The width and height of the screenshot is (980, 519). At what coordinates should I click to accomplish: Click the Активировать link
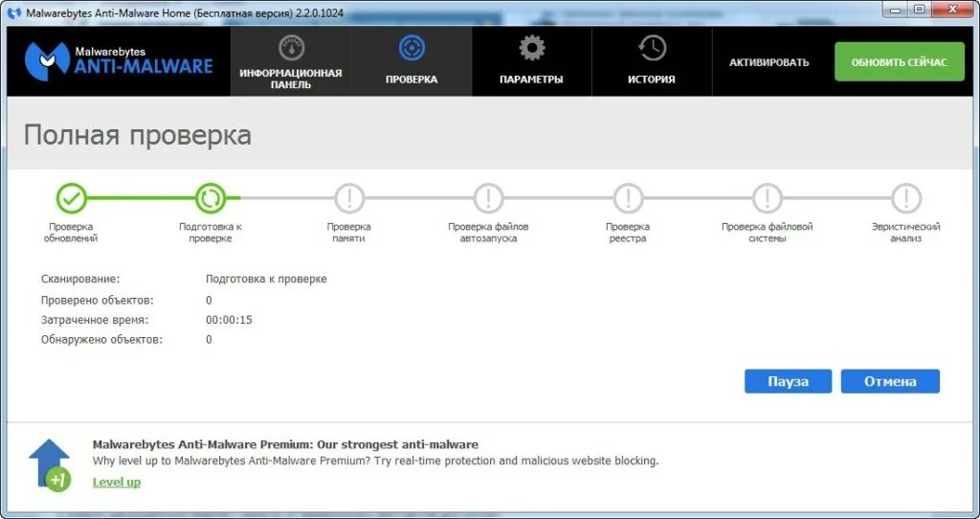(x=768, y=62)
